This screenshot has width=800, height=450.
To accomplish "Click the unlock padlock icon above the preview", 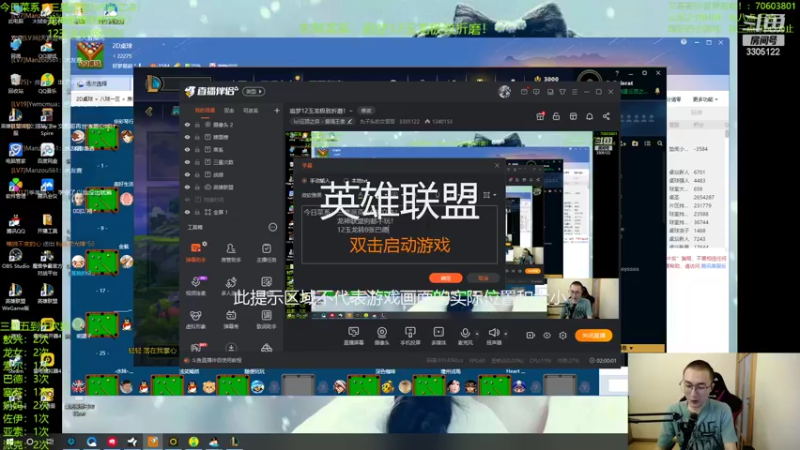I will [x=556, y=116].
